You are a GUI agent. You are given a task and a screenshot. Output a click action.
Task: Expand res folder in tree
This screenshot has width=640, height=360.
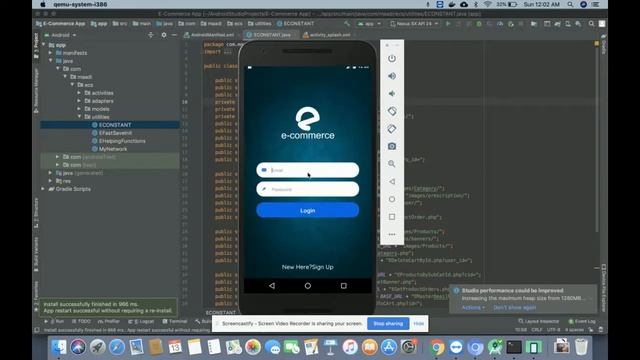coord(51,181)
